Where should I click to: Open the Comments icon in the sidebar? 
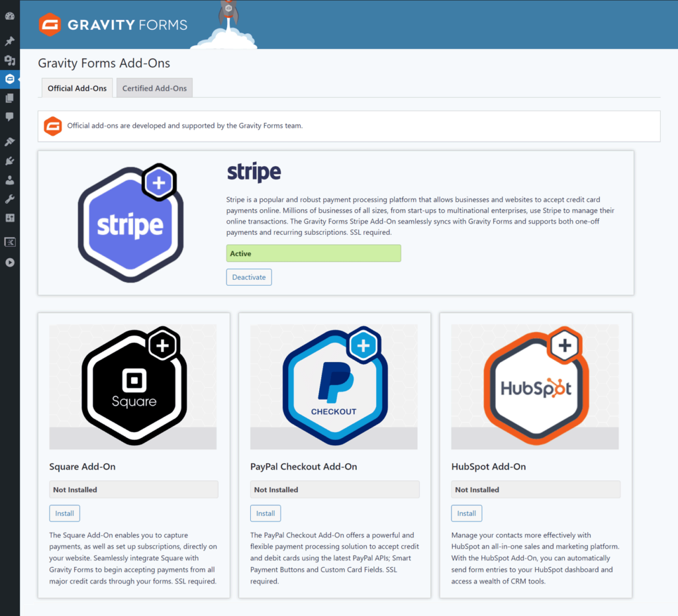coord(10,117)
